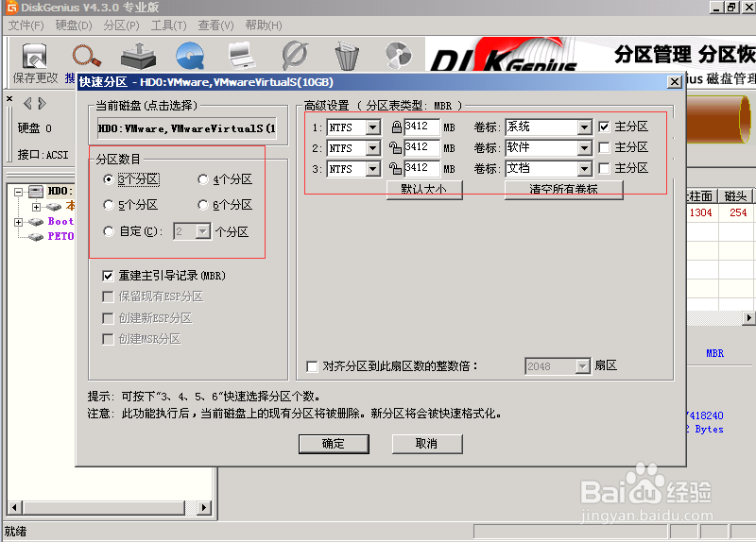This screenshot has height=542, width=756.
Task: Click the disk cylinder graphic in main window
Action: coord(718,120)
